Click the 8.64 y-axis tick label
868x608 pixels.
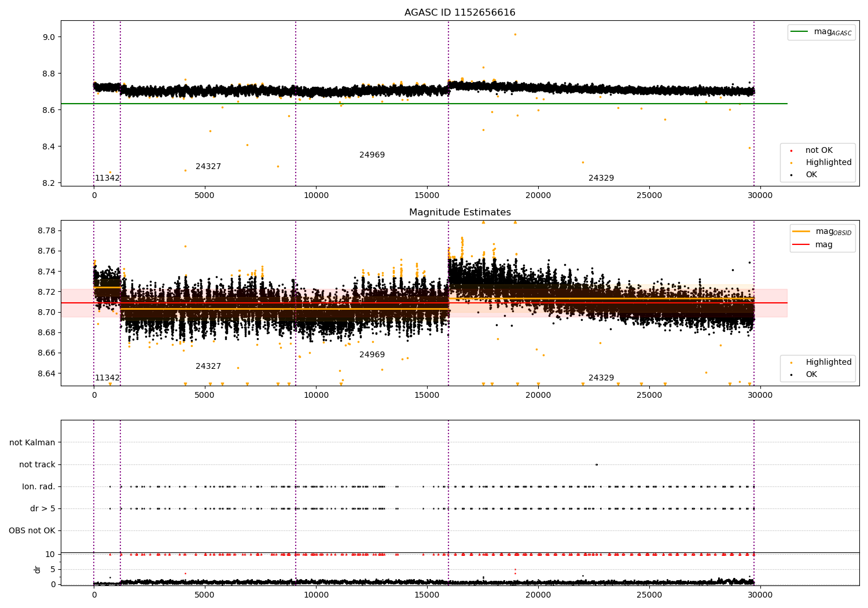tap(46, 373)
